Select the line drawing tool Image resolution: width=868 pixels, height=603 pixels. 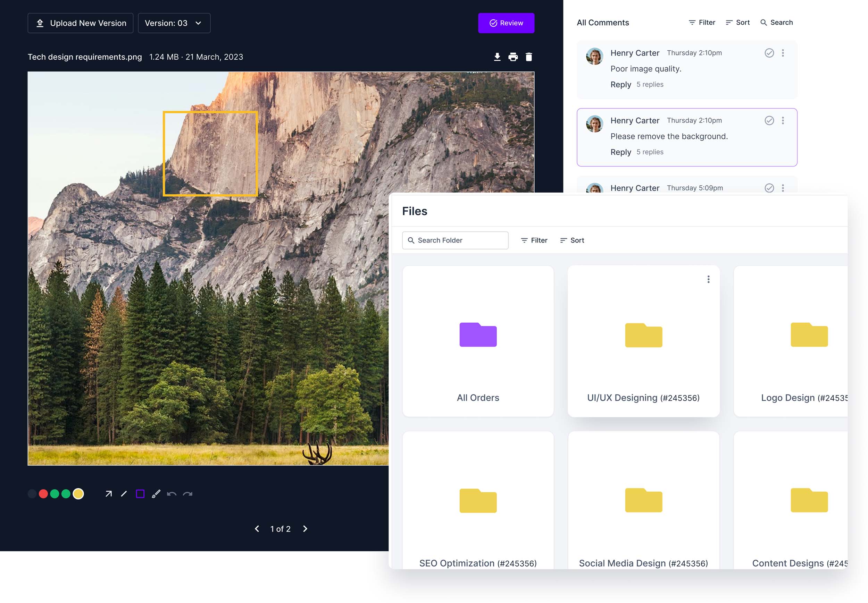point(124,494)
